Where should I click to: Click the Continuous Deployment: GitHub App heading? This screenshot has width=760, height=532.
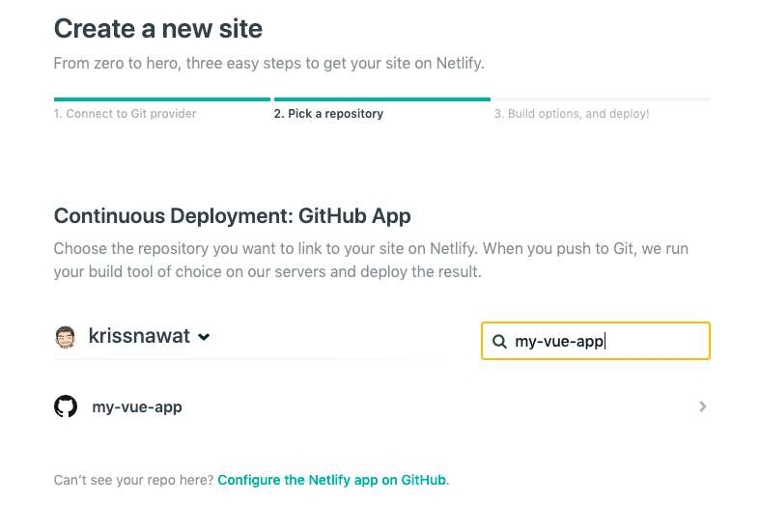pyautogui.click(x=232, y=216)
